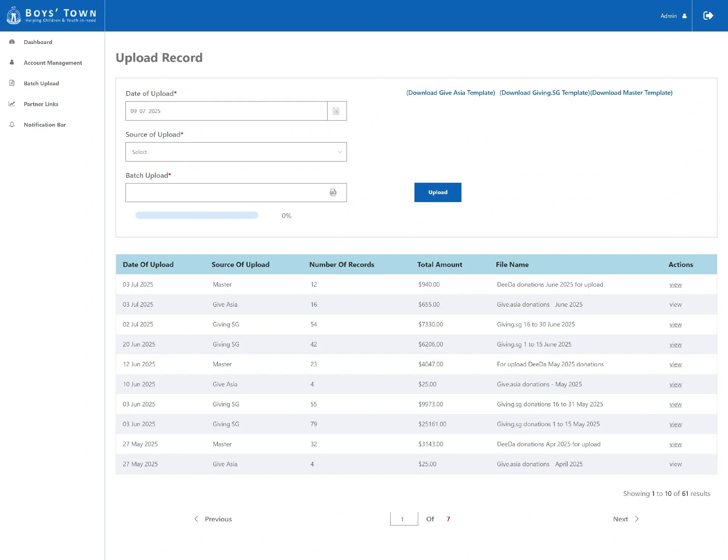This screenshot has height=560, width=728.
Task: Expand the Source of Upload dropdown
Action: pyautogui.click(x=236, y=152)
